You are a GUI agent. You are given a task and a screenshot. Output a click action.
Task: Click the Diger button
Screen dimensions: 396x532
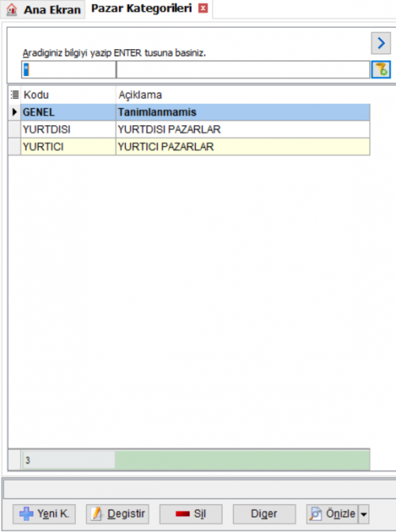[x=264, y=514]
